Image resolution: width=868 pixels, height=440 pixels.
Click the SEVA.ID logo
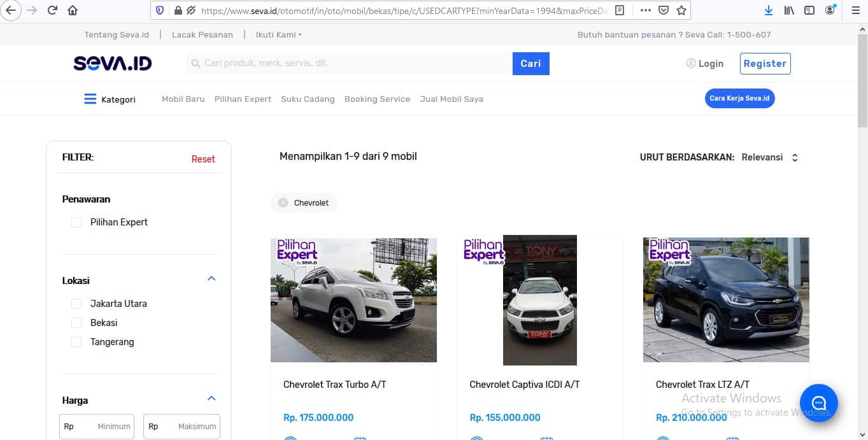(x=113, y=63)
